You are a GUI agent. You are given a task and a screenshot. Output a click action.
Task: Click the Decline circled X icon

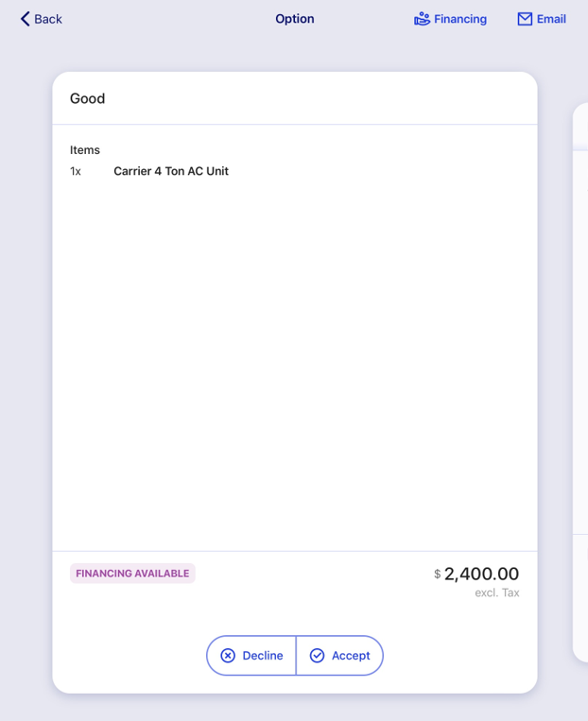[x=228, y=655]
